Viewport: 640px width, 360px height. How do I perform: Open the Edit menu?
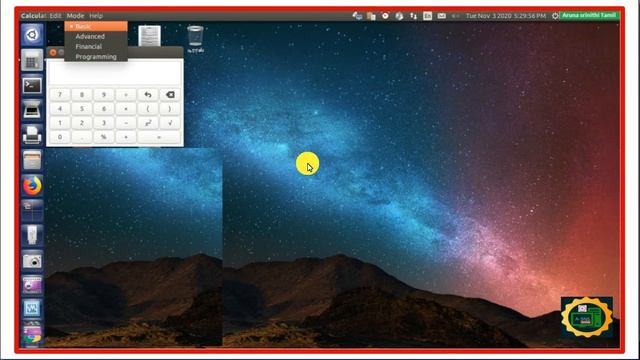coord(56,16)
